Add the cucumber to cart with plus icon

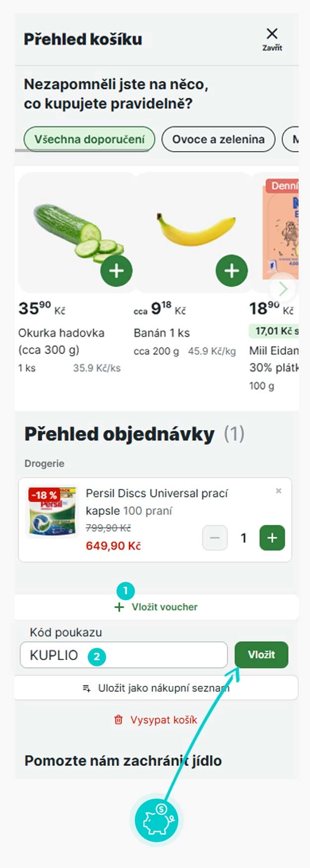(116, 270)
